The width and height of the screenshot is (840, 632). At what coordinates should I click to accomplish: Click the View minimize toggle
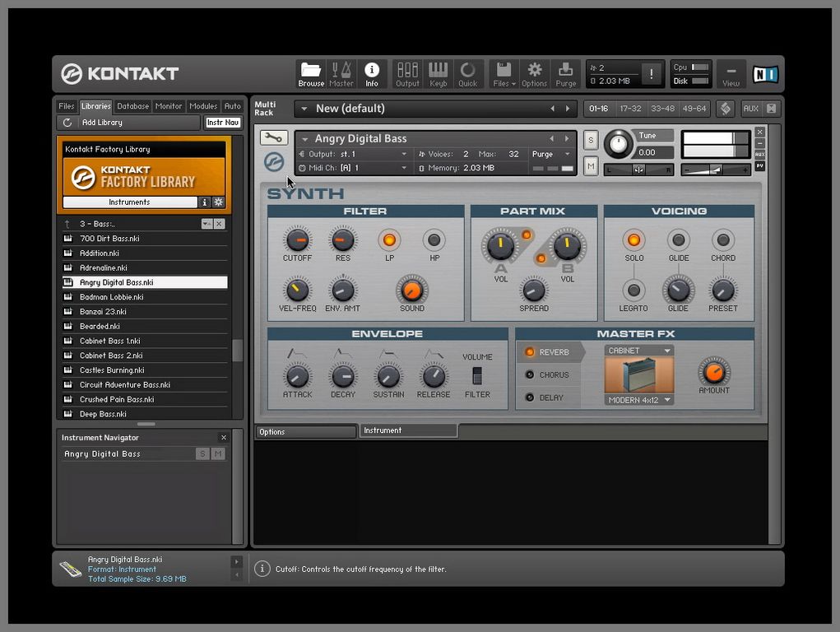click(x=731, y=74)
